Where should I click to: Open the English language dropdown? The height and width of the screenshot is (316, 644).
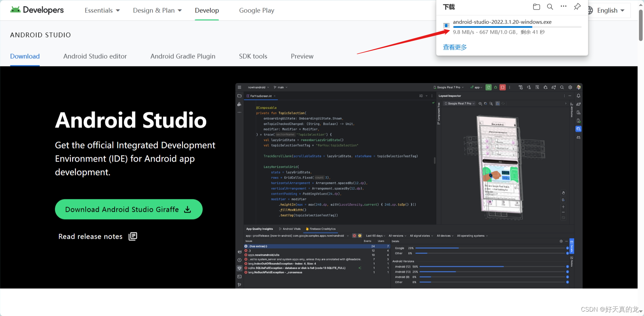click(611, 10)
